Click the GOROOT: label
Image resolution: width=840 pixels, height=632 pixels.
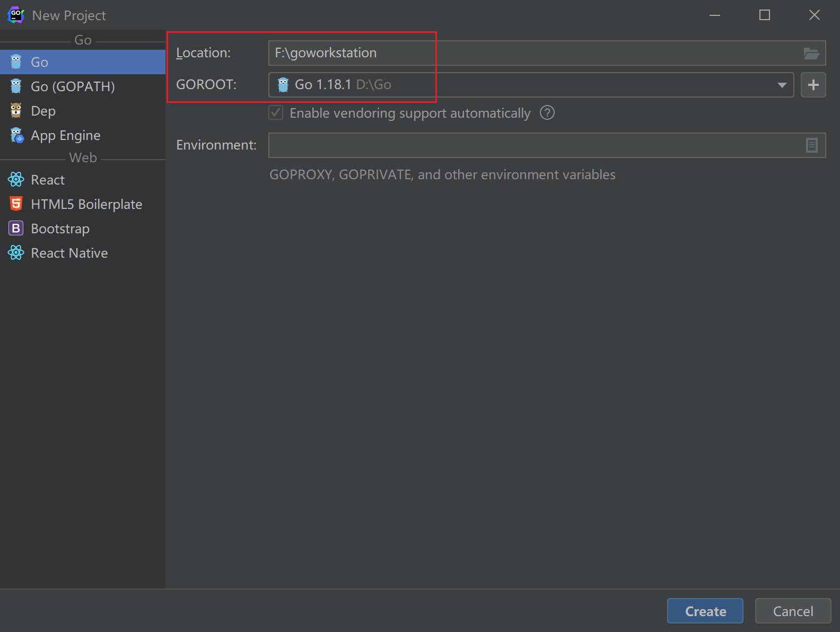tap(206, 85)
